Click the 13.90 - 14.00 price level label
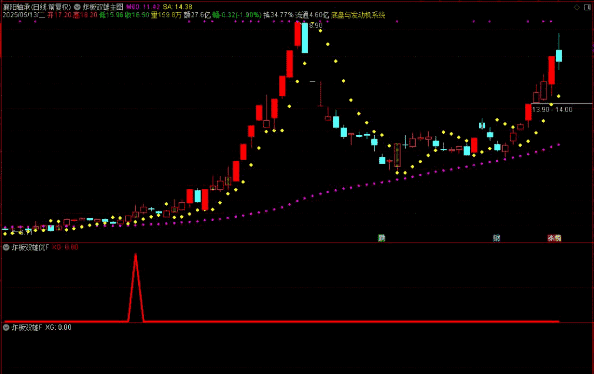The height and width of the screenshot is (374, 594). pyautogui.click(x=552, y=110)
